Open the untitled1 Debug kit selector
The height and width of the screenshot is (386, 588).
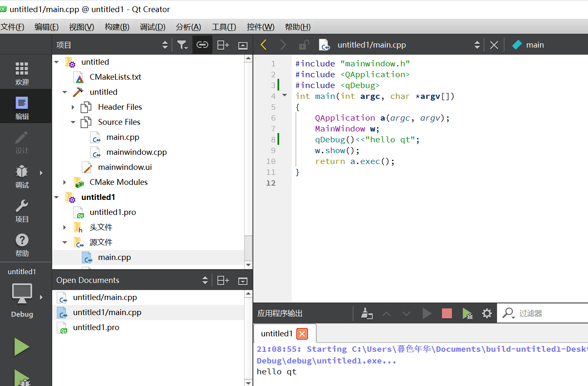pyautogui.click(x=22, y=294)
